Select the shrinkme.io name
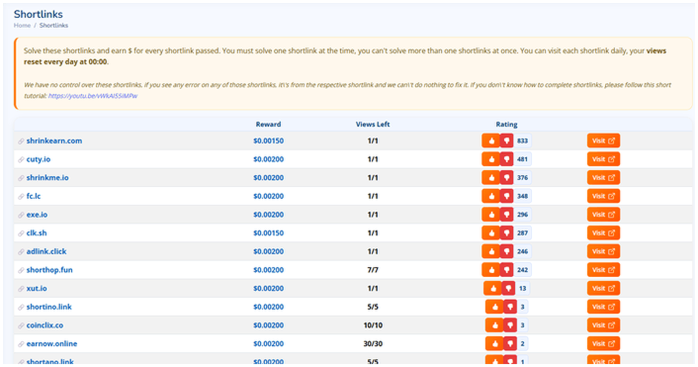The image size is (698, 367). point(47,178)
